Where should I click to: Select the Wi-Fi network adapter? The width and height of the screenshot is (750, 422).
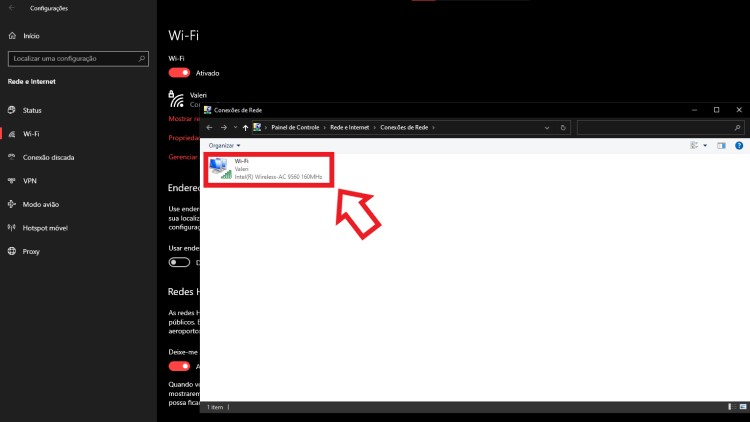pos(268,169)
